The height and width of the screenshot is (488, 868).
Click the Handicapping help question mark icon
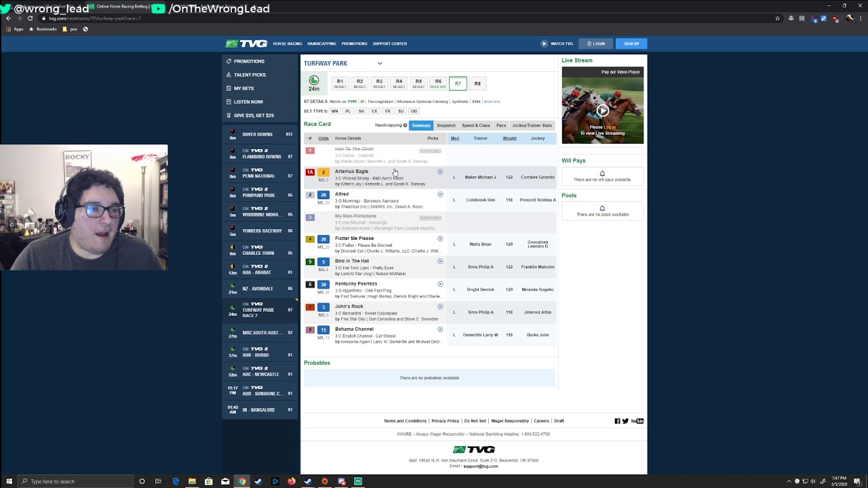pyautogui.click(x=405, y=125)
